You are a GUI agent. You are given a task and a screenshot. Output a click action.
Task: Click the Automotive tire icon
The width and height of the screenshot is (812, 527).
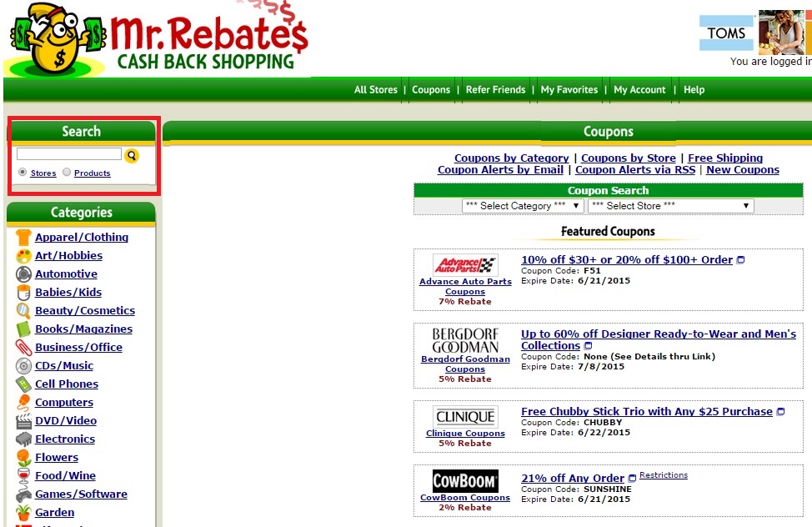pos(23,274)
